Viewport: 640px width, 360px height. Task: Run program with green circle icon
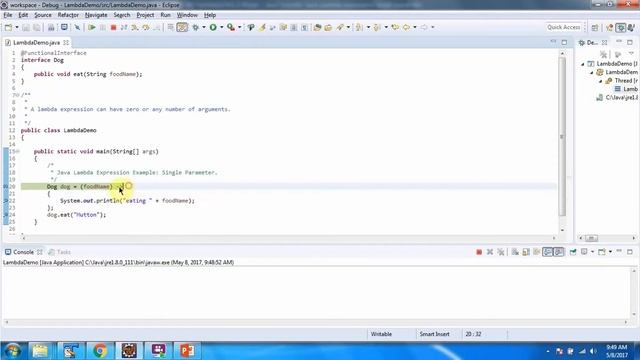coord(213,27)
